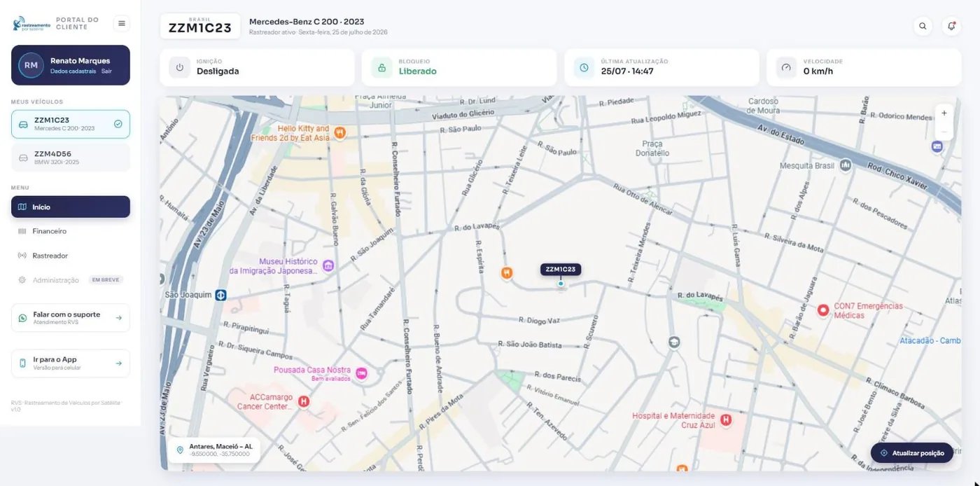The height and width of the screenshot is (486, 980).
Task: Click Hospital Cruz Azul map pin
Action: [x=726, y=419]
